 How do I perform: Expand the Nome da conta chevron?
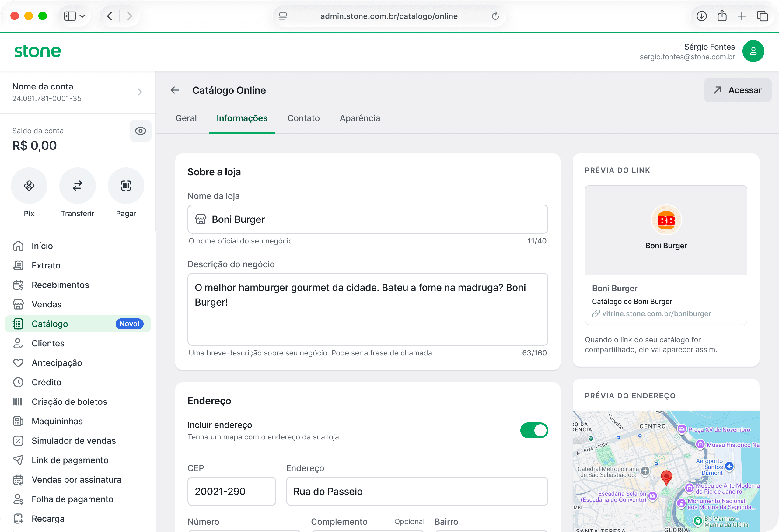tap(140, 92)
